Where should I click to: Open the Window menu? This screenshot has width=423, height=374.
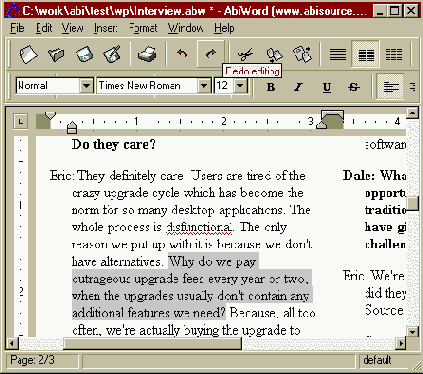click(185, 28)
